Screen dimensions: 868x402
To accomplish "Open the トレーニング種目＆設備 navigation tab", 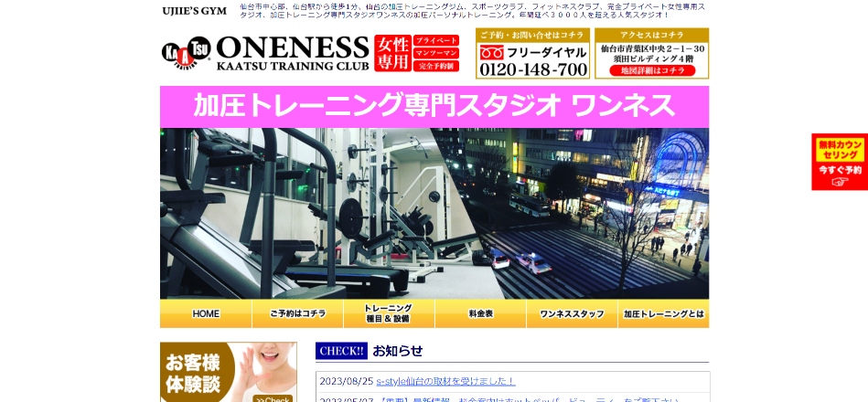I will pos(389,313).
